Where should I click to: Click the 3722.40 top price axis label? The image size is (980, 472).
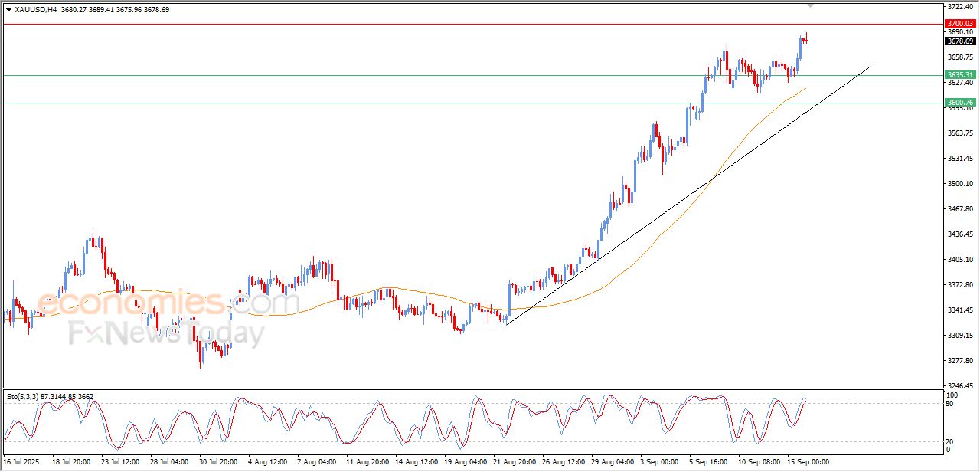960,7
